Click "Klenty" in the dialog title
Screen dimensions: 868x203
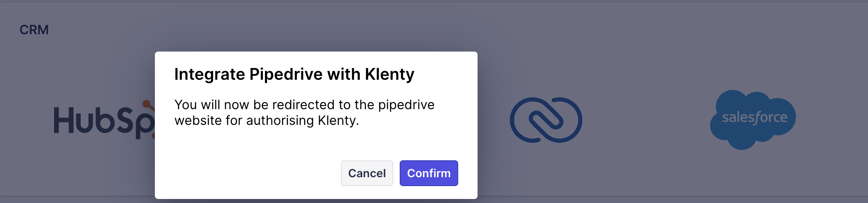pyautogui.click(x=389, y=75)
